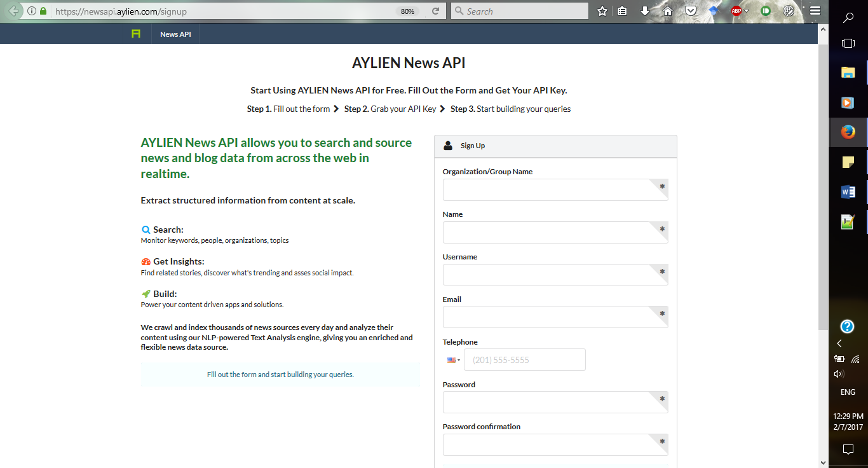Click the Telephone number input field
The height and width of the screenshot is (468, 868).
(525, 360)
